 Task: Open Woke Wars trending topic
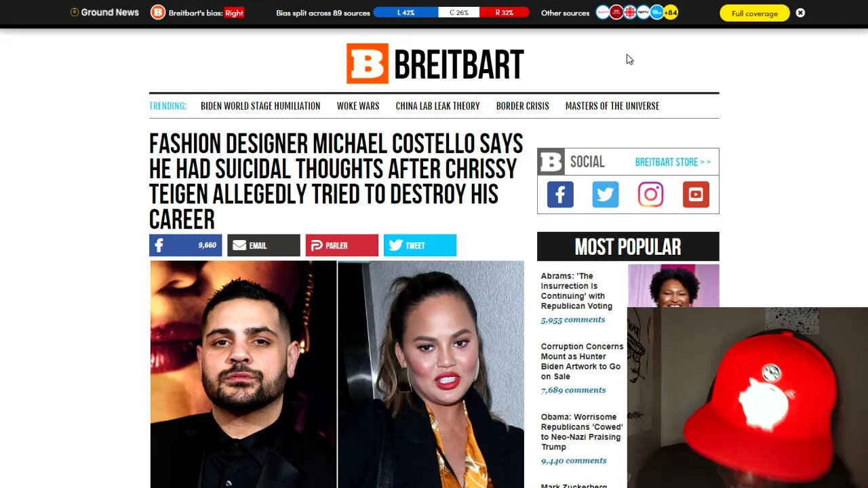358,106
